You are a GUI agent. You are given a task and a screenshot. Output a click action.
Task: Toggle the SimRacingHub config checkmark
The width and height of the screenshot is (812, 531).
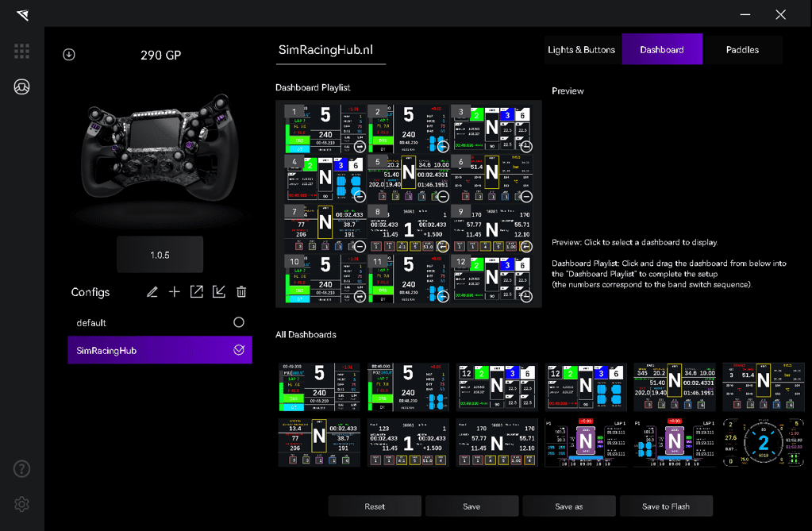click(239, 350)
